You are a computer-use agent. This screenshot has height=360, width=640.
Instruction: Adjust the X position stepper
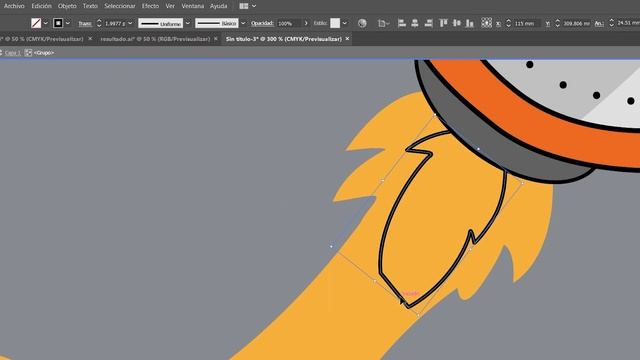point(509,23)
